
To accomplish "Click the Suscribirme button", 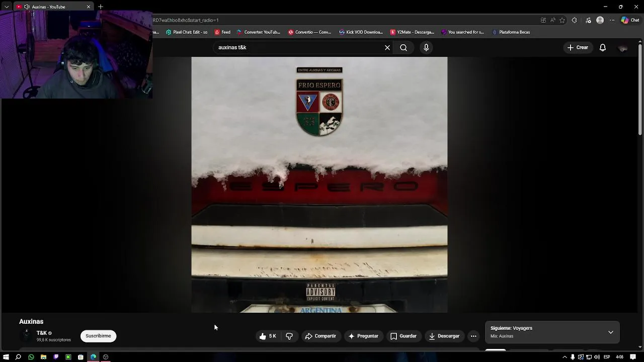I will tap(98, 336).
